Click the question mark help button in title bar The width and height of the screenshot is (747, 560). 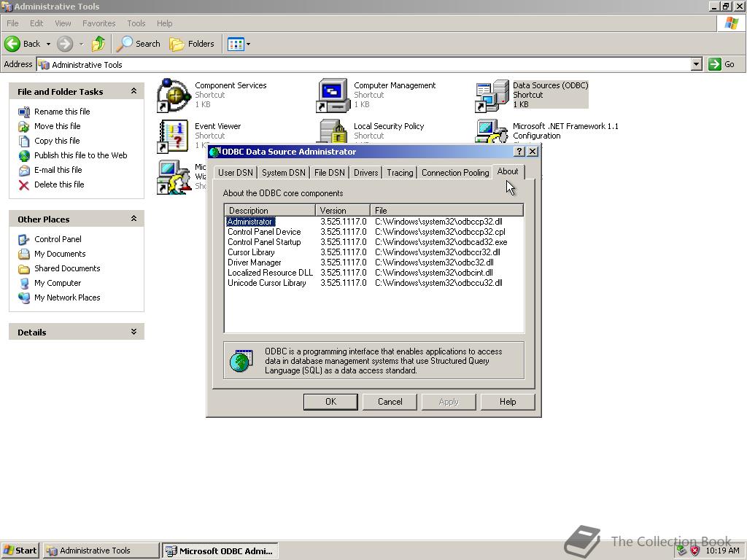(x=519, y=152)
